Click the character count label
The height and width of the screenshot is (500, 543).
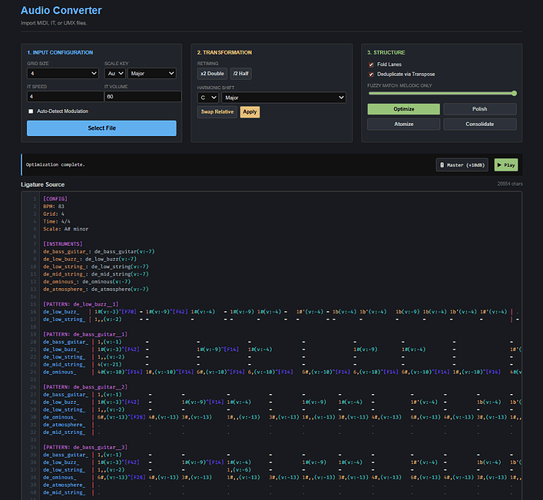coord(510,184)
